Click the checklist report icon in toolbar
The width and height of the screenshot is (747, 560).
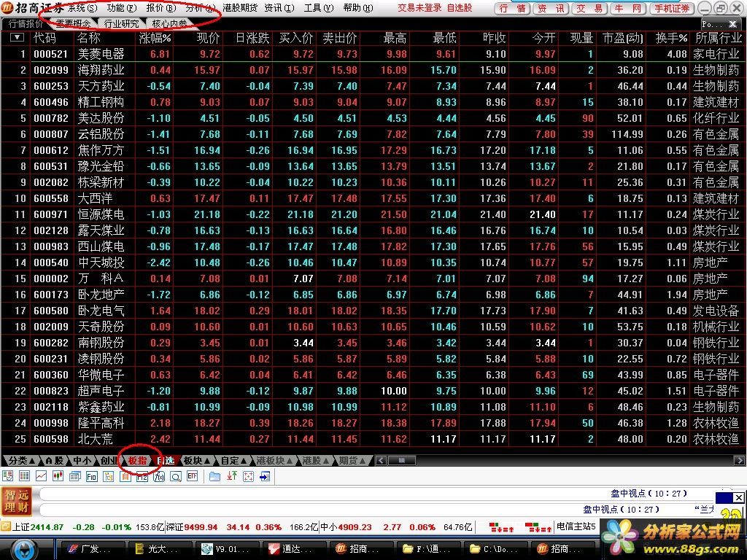pyautogui.click(x=7, y=476)
